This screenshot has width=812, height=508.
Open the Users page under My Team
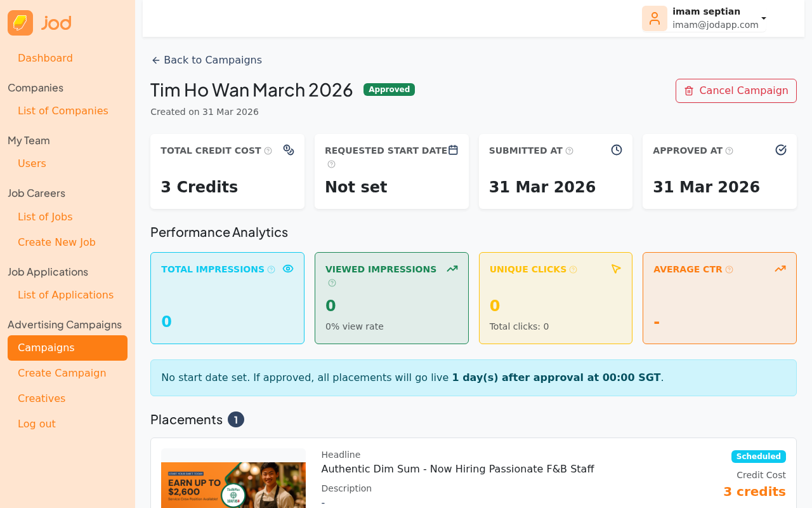pyautogui.click(x=32, y=163)
